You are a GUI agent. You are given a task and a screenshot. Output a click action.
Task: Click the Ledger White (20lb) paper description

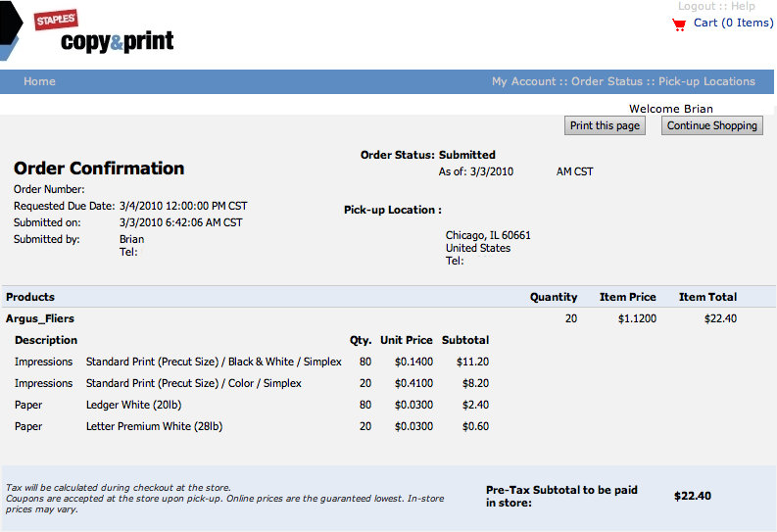coord(134,406)
